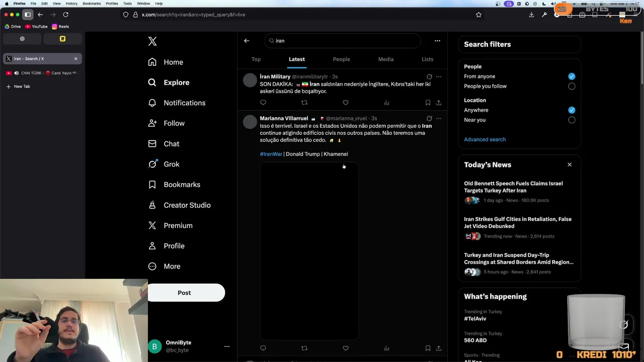
Task: Like the İran Military post
Action: (x=346, y=103)
